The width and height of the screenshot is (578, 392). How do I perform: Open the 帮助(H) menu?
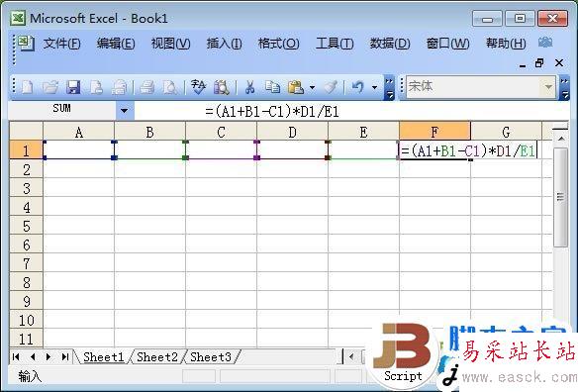tap(506, 44)
